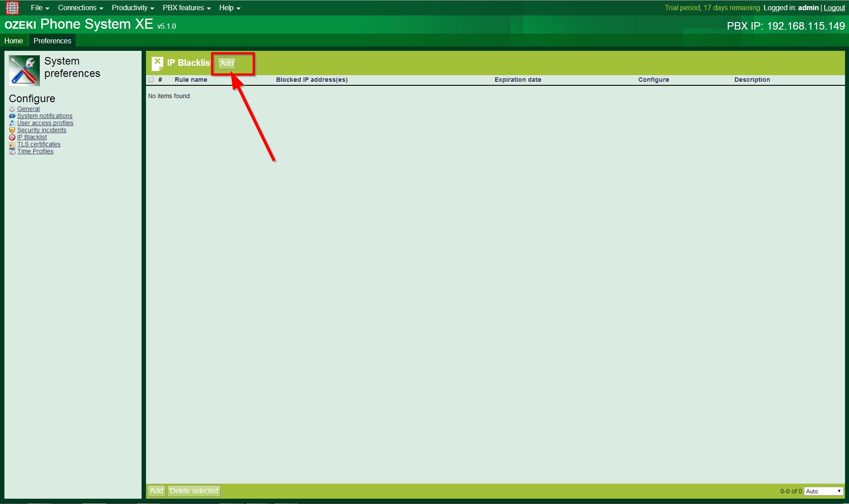This screenshot has width=849, height=504.
Task: Click the admin username text
Action: point(808,8)
